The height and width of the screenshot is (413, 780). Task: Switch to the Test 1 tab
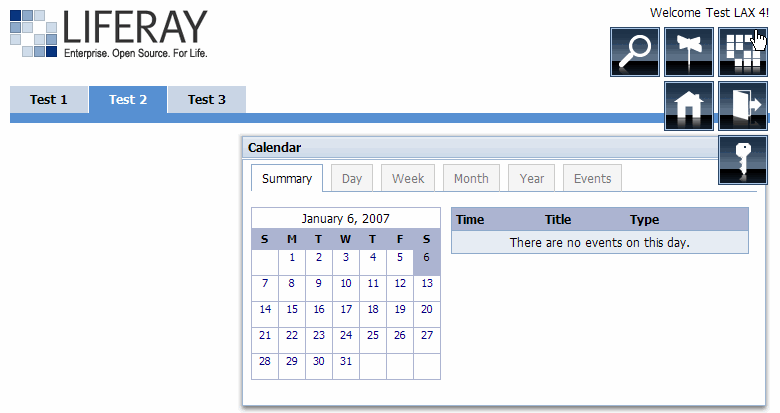[x=49, y=100]
